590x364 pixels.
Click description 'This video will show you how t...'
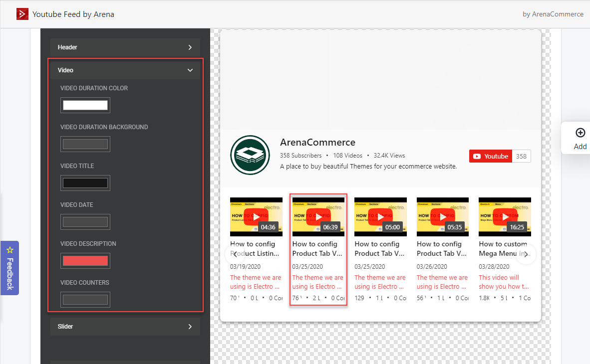[x=504, y=282]
